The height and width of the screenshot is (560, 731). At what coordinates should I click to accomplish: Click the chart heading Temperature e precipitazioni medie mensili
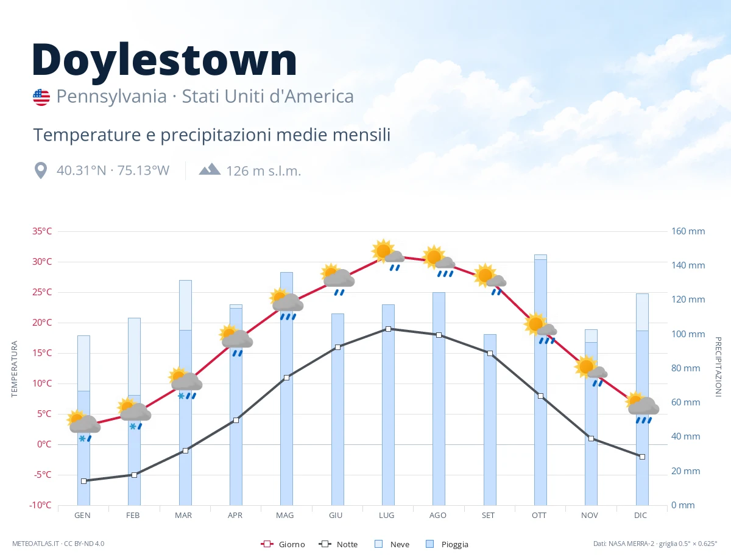point(211,135)
